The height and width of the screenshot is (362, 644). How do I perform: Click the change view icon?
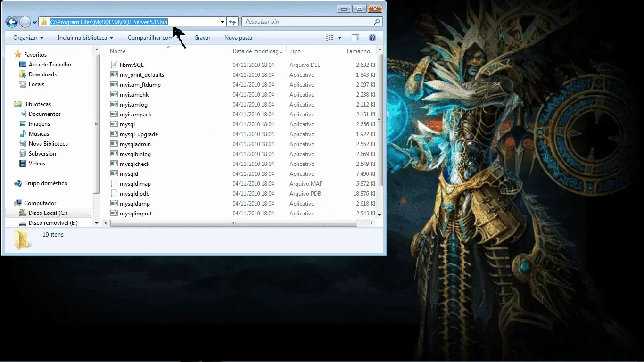[x=330, y=38]
